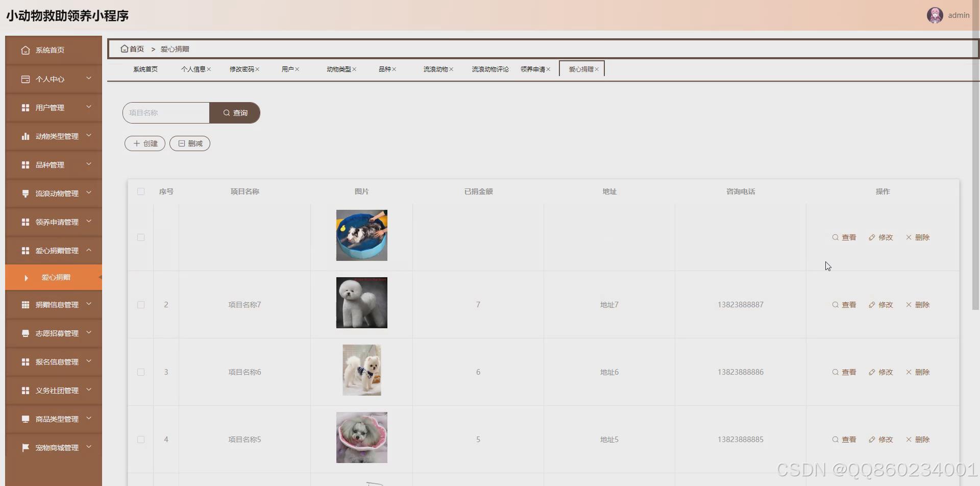Expand the 志愿招募管理 menu chevron
The height and width of the screenshot is (486, 980).
coord(89,332)
